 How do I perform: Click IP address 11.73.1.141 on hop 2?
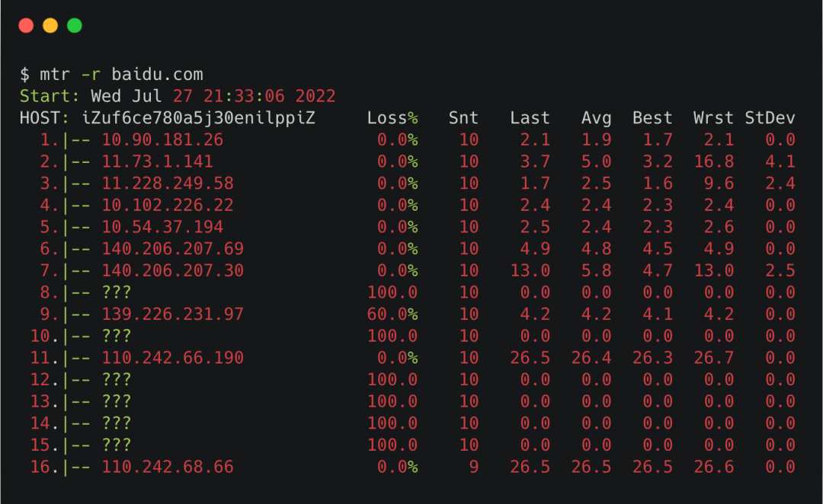point(158,161)
